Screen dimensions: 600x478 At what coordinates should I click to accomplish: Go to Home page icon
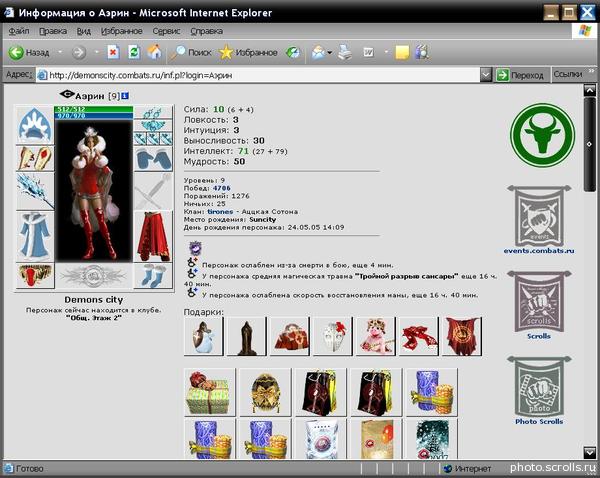coord(154,52)
